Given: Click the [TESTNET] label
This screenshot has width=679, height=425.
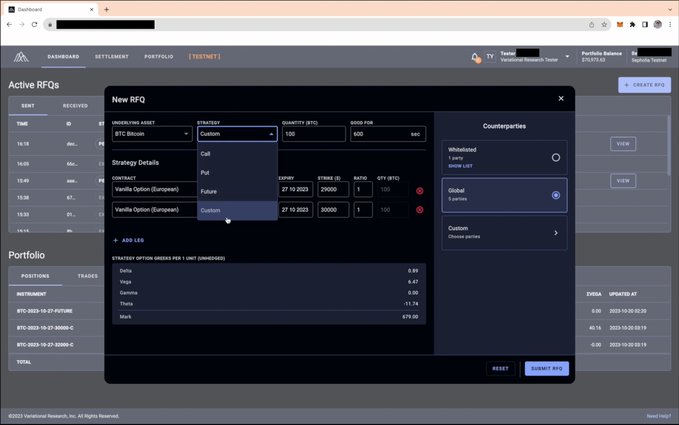Looking at the screenshot, I should [204, 57].
